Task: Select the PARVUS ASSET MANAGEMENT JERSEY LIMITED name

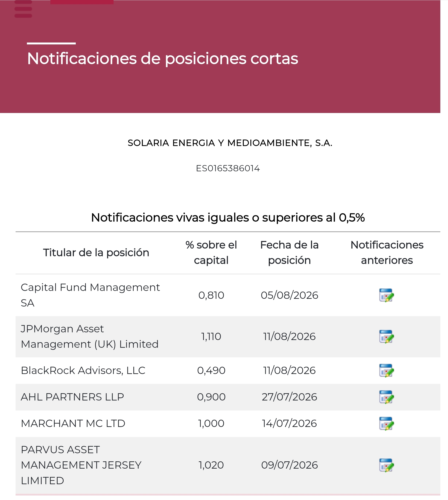Action: click(81, 465)
